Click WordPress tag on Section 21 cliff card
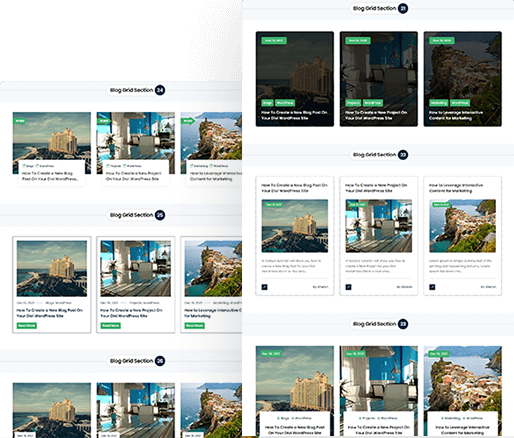The height and width of the screenshot is (438, 514). tap(460, 103)
